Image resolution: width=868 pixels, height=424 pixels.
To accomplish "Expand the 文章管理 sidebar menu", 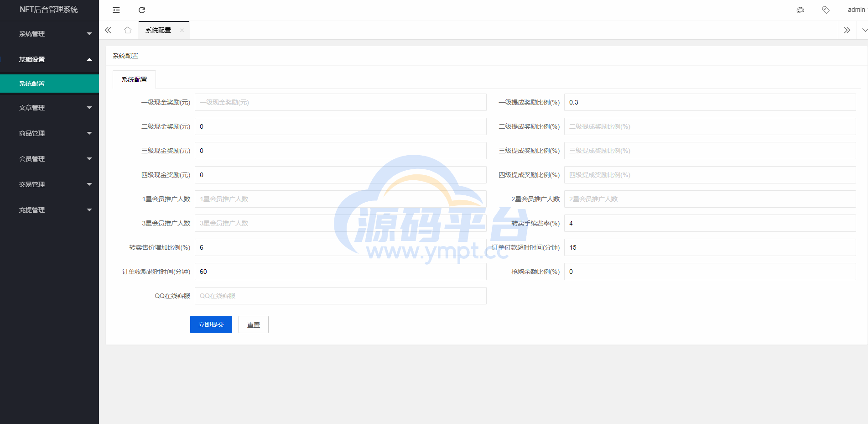I will point(49,108).
